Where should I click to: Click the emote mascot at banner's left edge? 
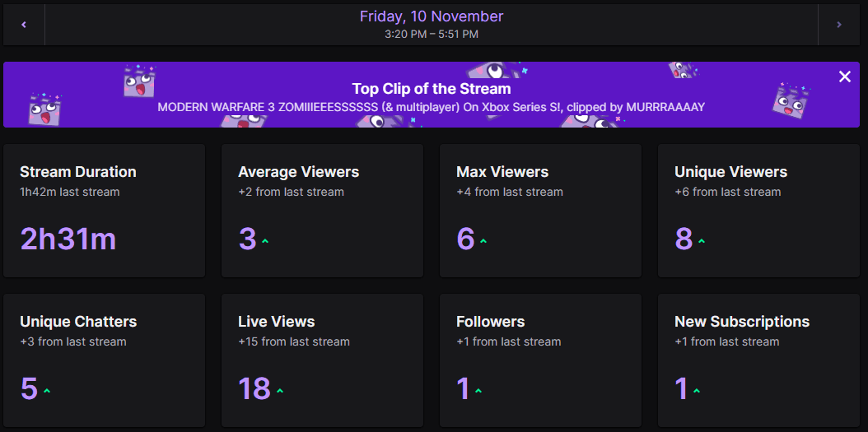pyautogui.click(x=45, y=109)
